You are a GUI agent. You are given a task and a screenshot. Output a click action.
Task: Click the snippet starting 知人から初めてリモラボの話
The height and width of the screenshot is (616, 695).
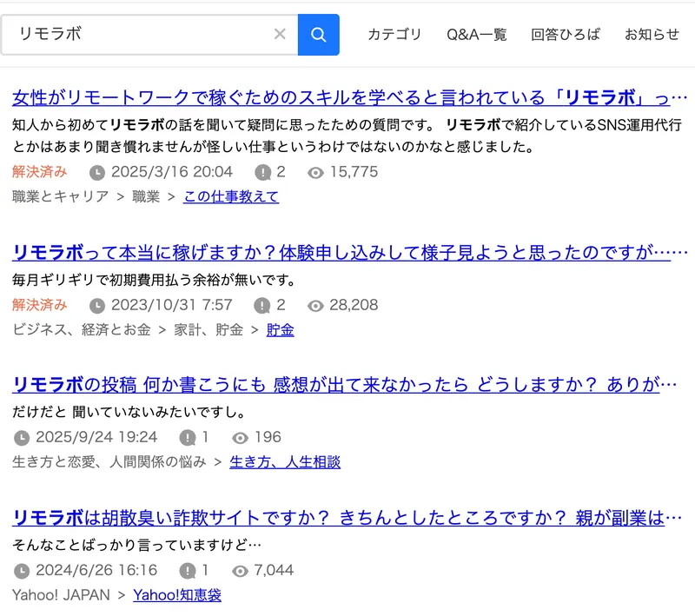click(347, 136)
